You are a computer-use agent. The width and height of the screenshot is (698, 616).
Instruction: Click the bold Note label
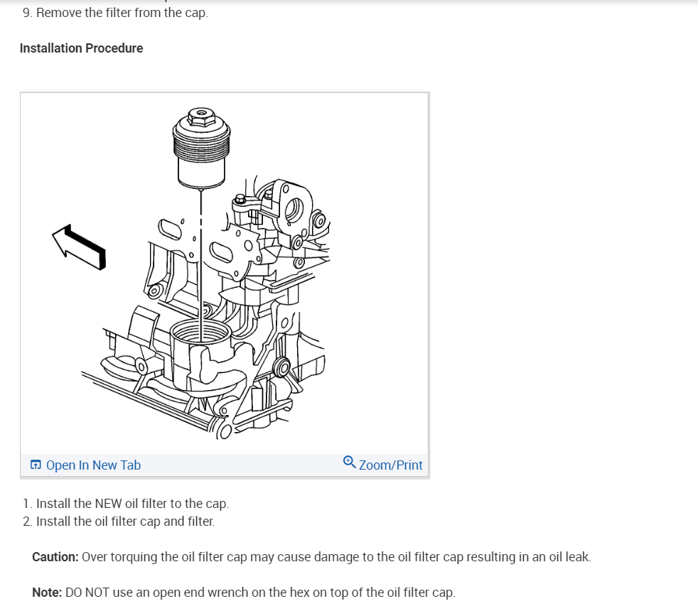(x=47, y=593)
